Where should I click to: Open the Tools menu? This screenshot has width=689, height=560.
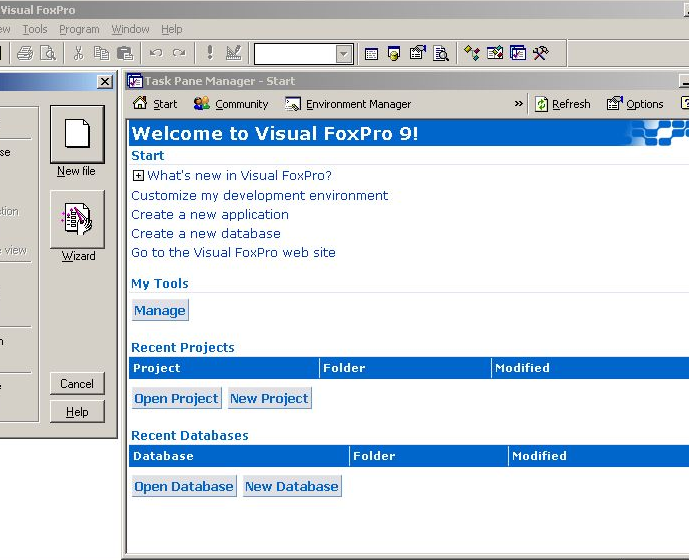pyautogui.click(x=35, y=30)
